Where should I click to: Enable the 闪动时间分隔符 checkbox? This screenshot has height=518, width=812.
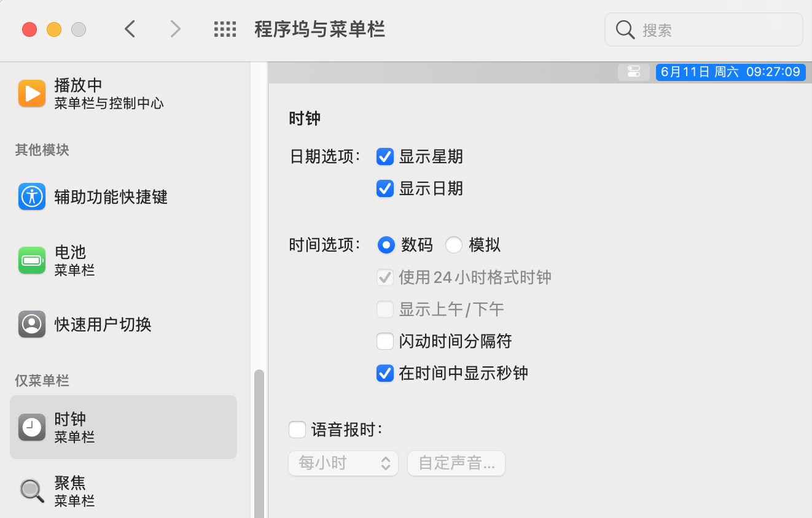[385, 341]
